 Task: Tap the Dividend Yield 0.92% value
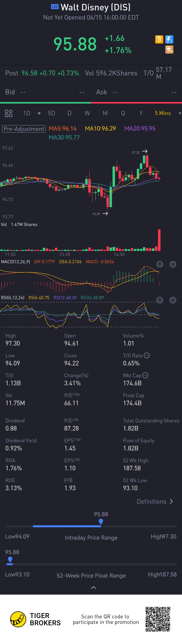point(13,448)
